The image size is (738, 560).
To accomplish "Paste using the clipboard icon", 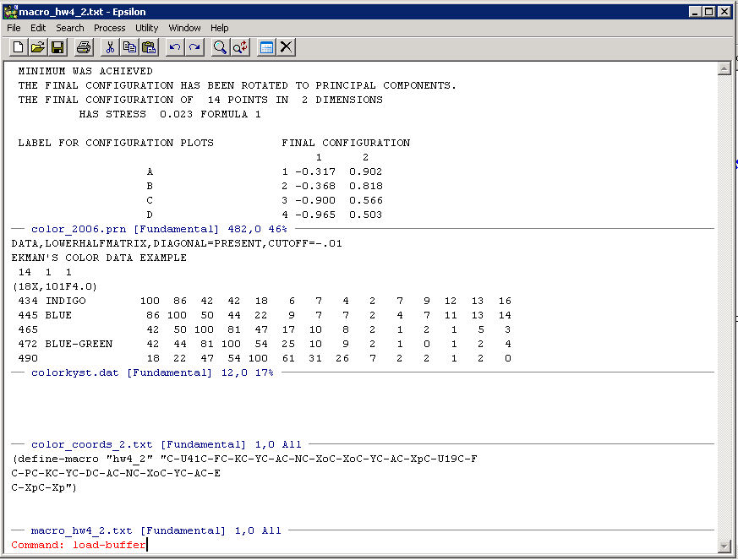I will [x=149, y=47].
